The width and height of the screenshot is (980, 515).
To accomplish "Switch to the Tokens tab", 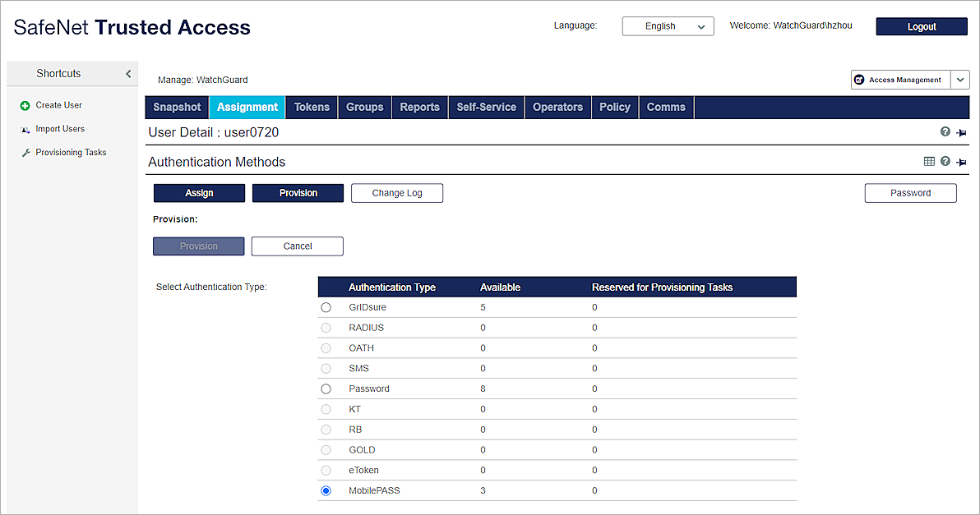I will (x=311, y=107).
